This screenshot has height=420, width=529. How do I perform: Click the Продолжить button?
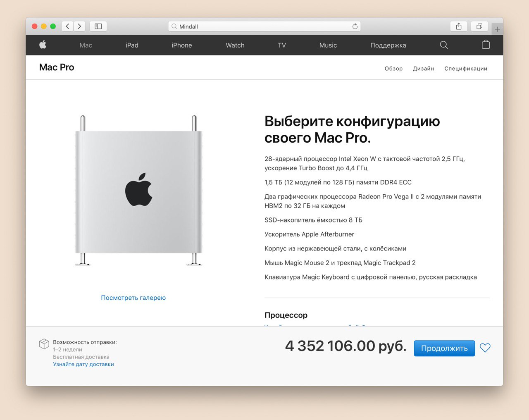(444, 348)
